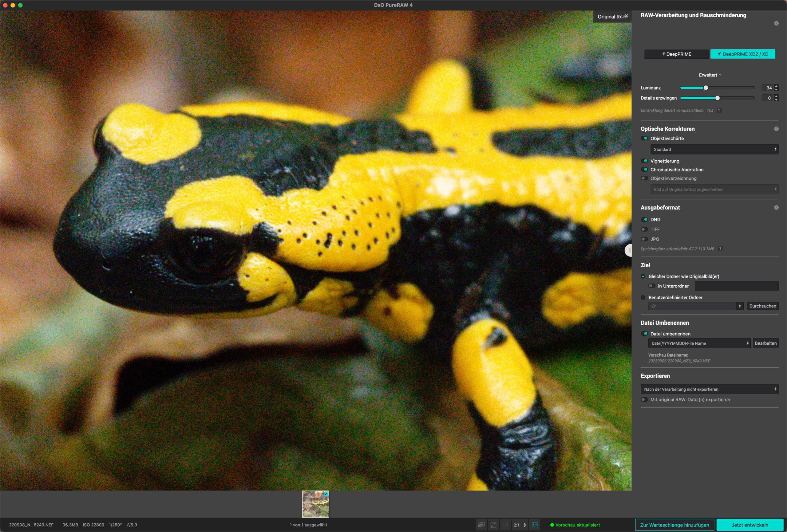Viewport: 787px width, 532px height.
Task: Click Zur Warteschlange hinzufügen button
Action: click(x=674, y=525)
